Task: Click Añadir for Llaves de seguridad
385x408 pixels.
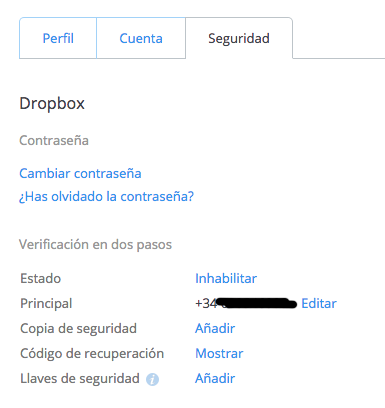Action: tap(215, 378)
